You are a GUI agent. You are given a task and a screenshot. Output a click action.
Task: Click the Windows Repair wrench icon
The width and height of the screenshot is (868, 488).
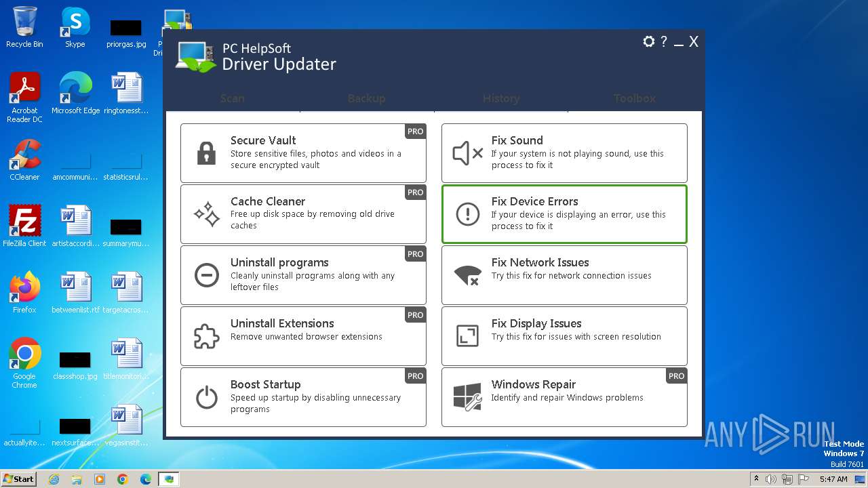[467, 397]
